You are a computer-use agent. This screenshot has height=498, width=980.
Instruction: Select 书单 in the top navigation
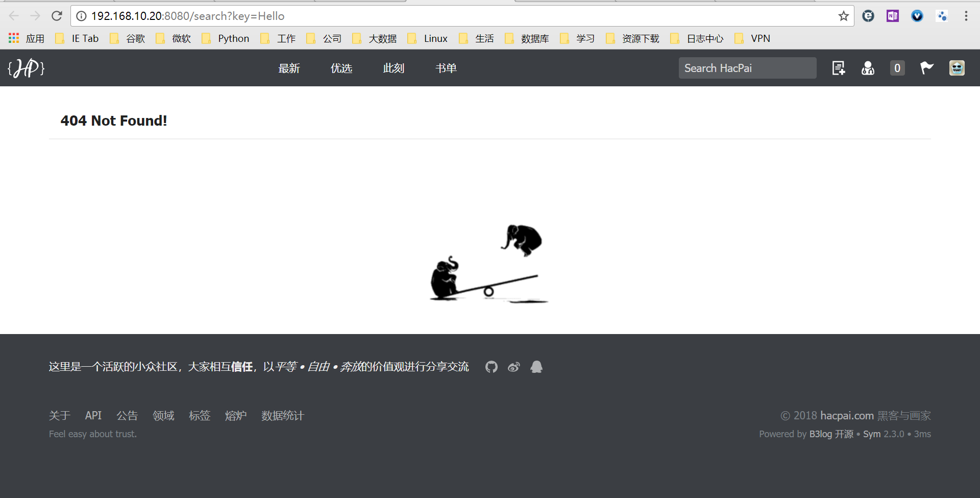446,68
